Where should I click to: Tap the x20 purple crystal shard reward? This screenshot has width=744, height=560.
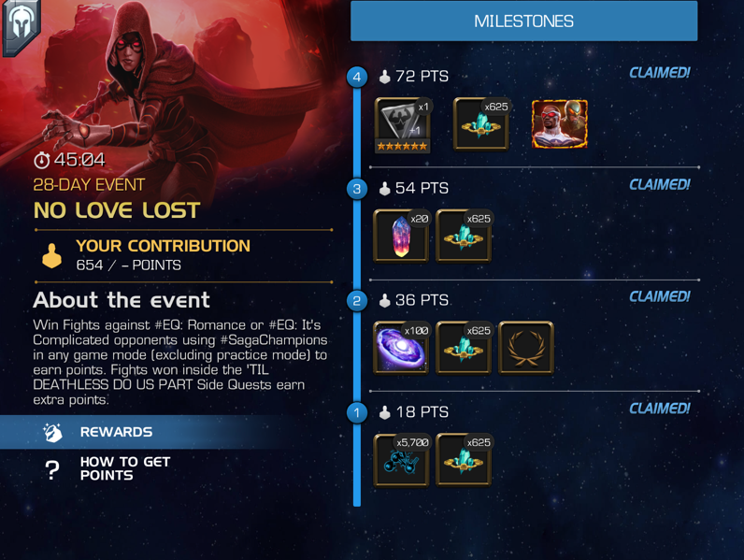click(401, 236)
